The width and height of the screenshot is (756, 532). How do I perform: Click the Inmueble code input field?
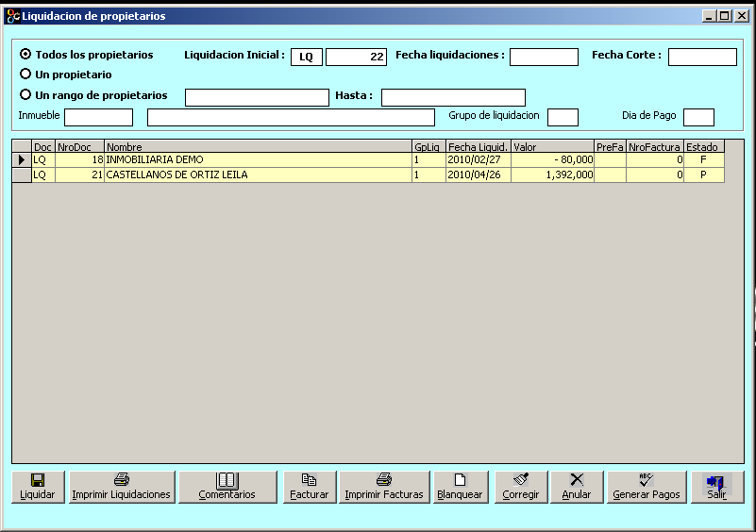[x=98, y=117]
